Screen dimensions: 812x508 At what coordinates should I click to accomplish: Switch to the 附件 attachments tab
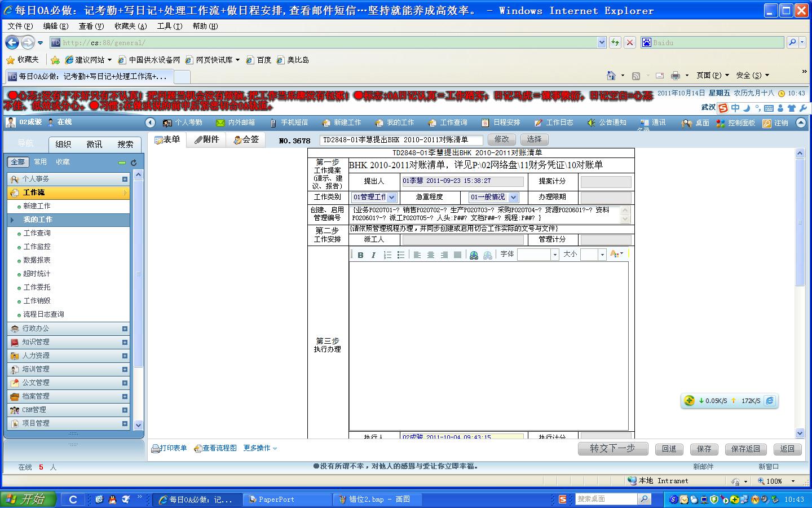(206, 139)
